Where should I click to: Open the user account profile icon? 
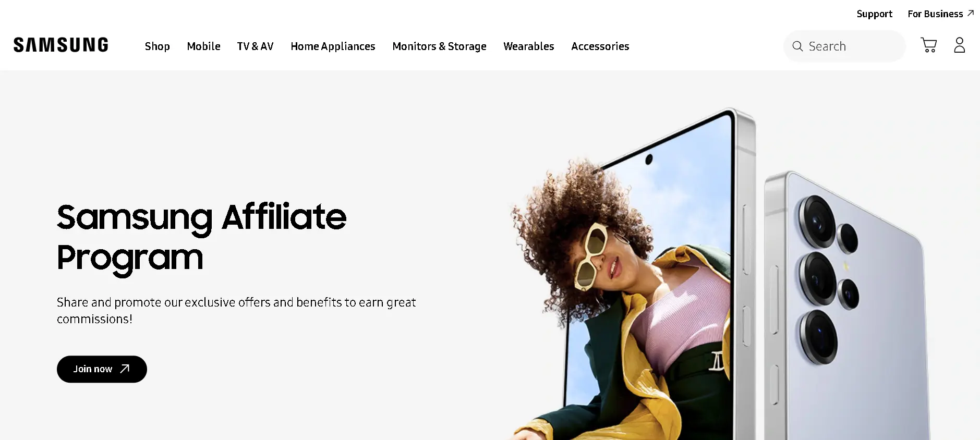960,45
